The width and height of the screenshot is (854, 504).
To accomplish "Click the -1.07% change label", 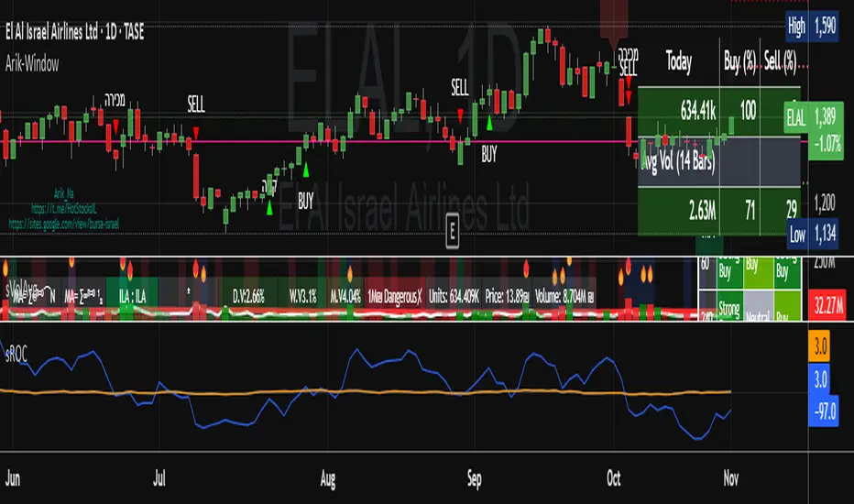I will (x=827, y=144).
